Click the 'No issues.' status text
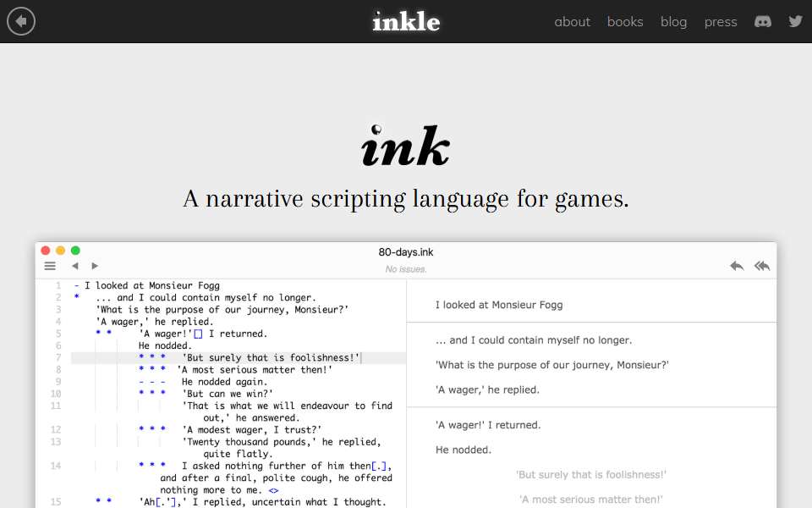Viewport: 812px width, 508px height. (405, 269)
